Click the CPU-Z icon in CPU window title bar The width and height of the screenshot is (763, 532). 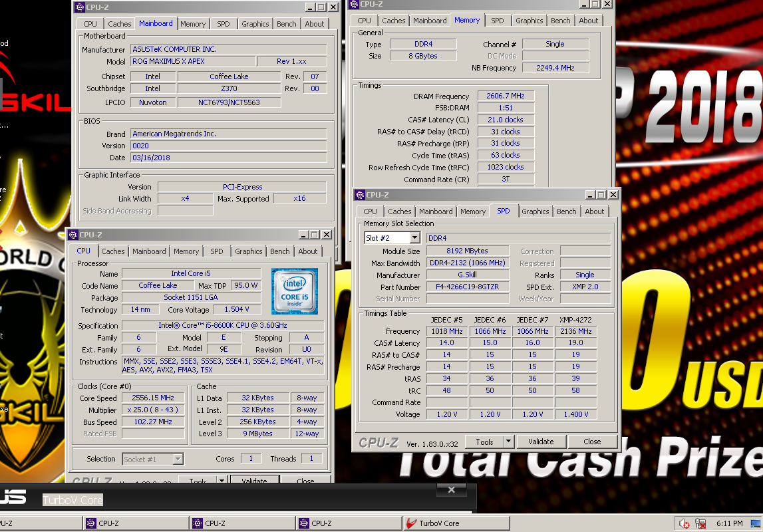pyautogui.click(x=73, y=234)
